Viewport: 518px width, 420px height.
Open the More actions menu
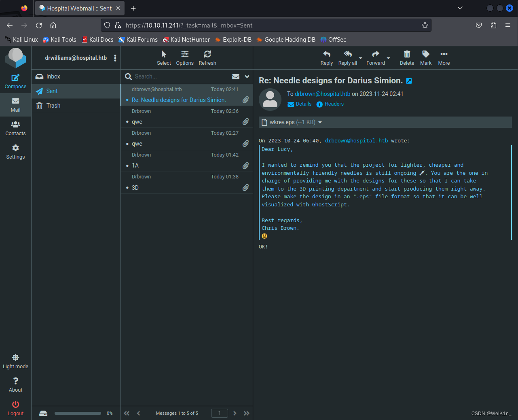[444, 58]
